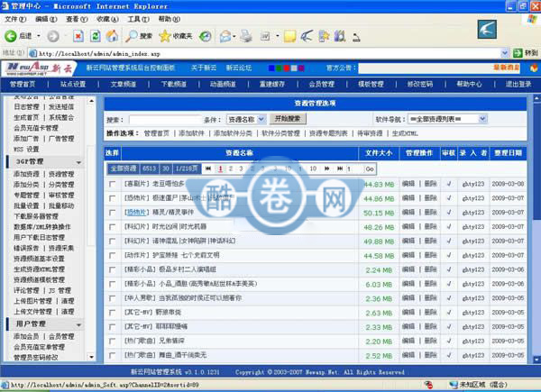Screen dimensions: 541x392
Task: Open the 待审资源 operation link
Action: tap(370, 133)
